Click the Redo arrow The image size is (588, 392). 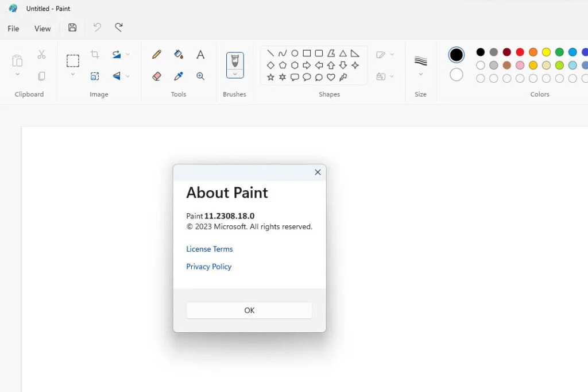119,28
